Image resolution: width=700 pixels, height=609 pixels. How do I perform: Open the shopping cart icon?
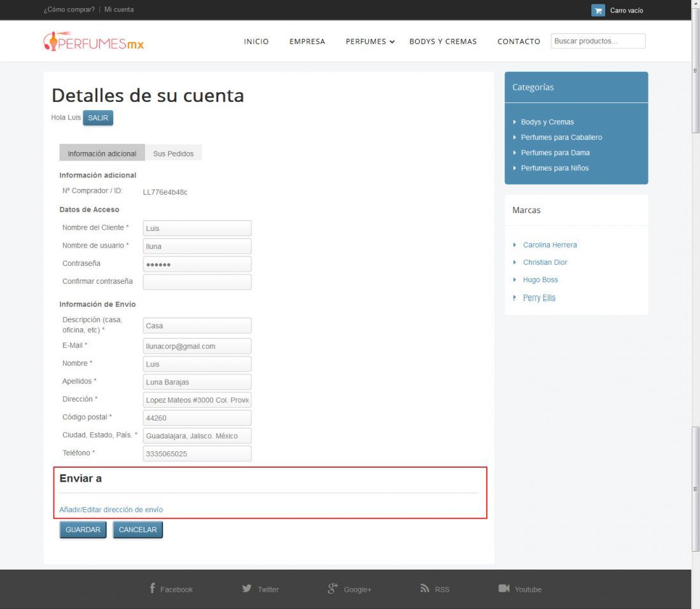598,10
